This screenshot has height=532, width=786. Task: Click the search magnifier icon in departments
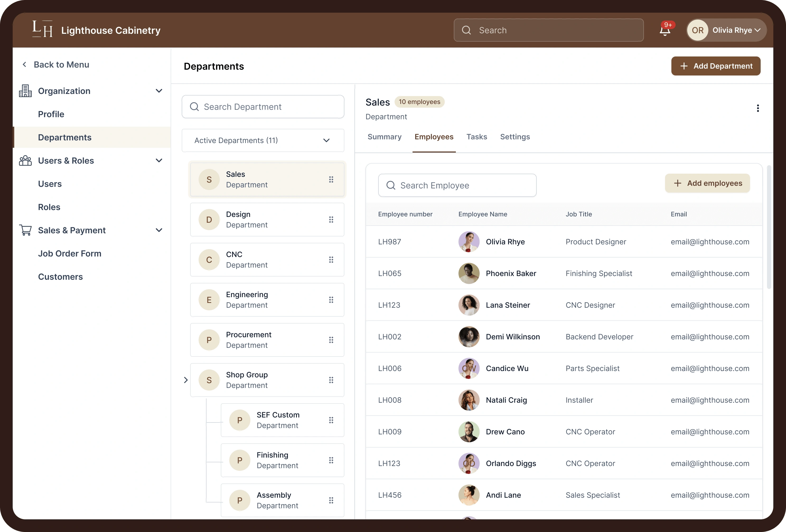[x=194, y=106]
